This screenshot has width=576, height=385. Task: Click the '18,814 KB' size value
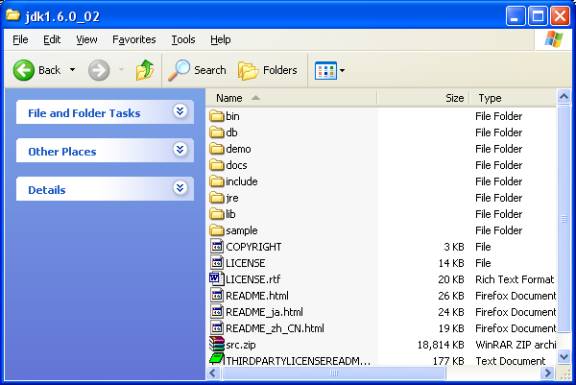pyautogui.click(x=441, y=345)
